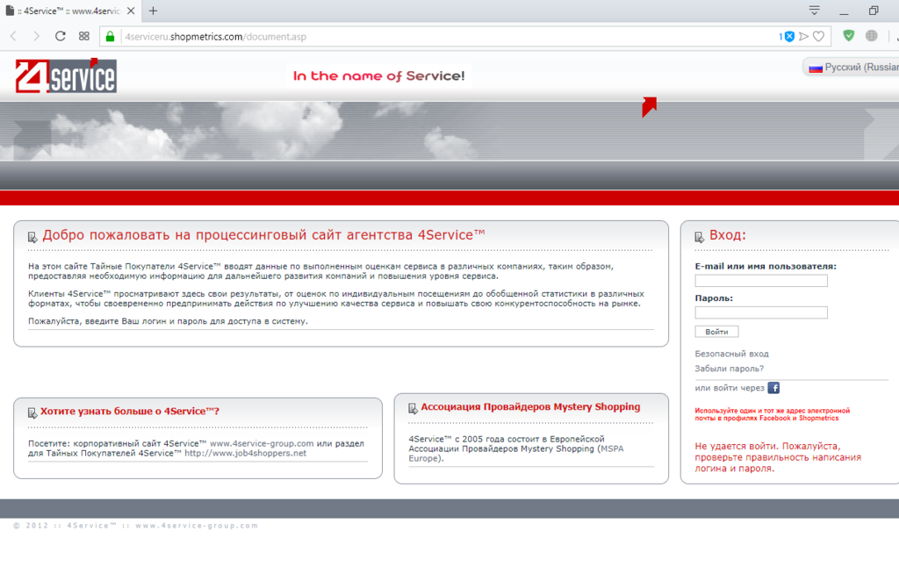Click the 4service logo

click(66, 75)
